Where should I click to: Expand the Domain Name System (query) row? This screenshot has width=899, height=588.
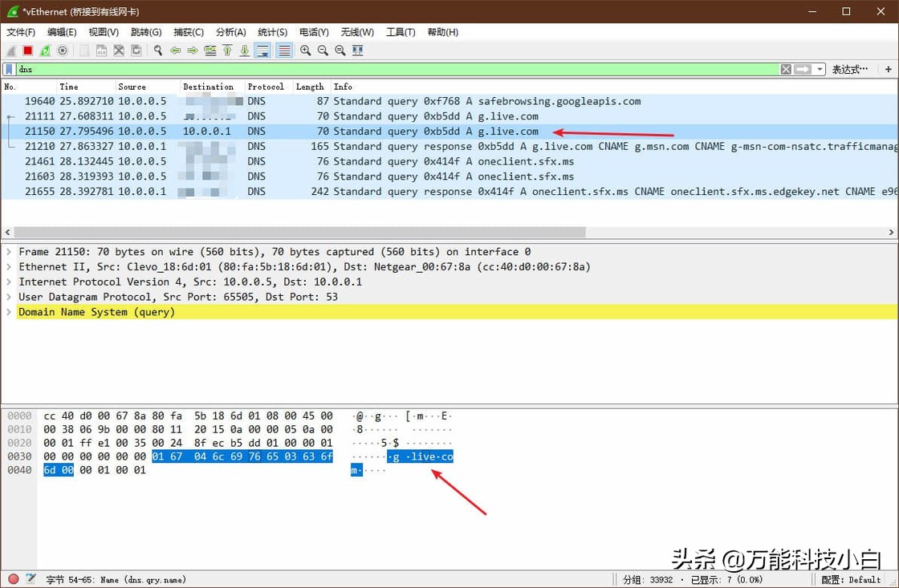pyautogui.click(x=9, y=312)
